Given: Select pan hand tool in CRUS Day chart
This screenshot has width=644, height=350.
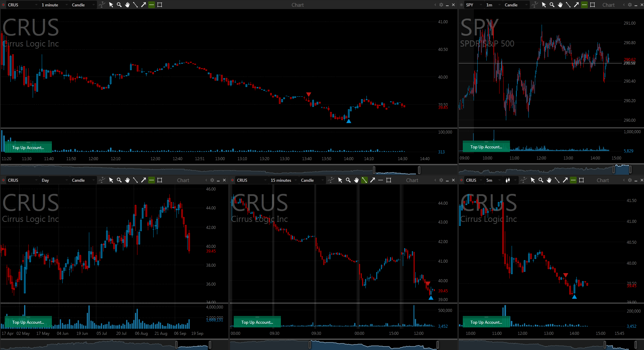Looking at the screenshot, I should (x=127, y=180).
